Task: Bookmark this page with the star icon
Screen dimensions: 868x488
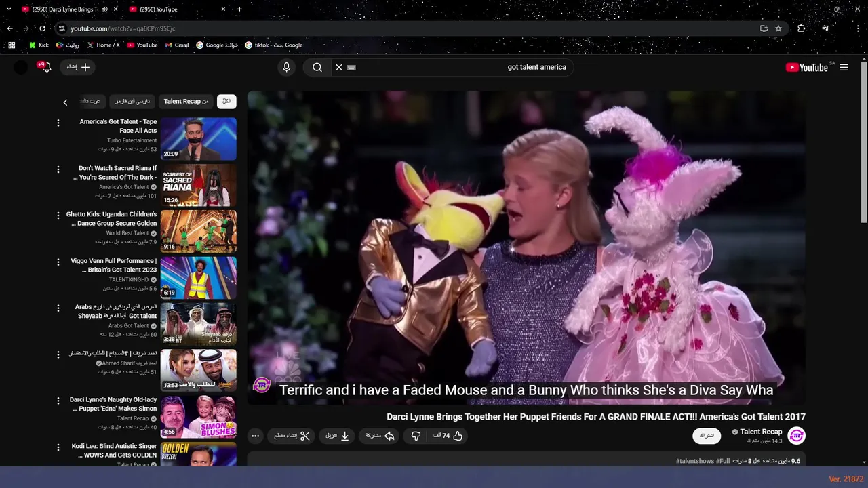Action: coord(778,28)
